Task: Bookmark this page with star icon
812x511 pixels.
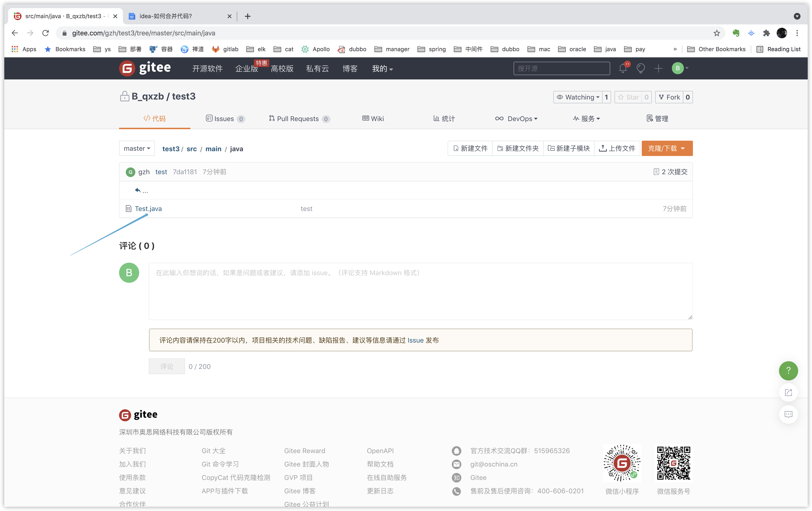Action: click(x=717, y=33)
